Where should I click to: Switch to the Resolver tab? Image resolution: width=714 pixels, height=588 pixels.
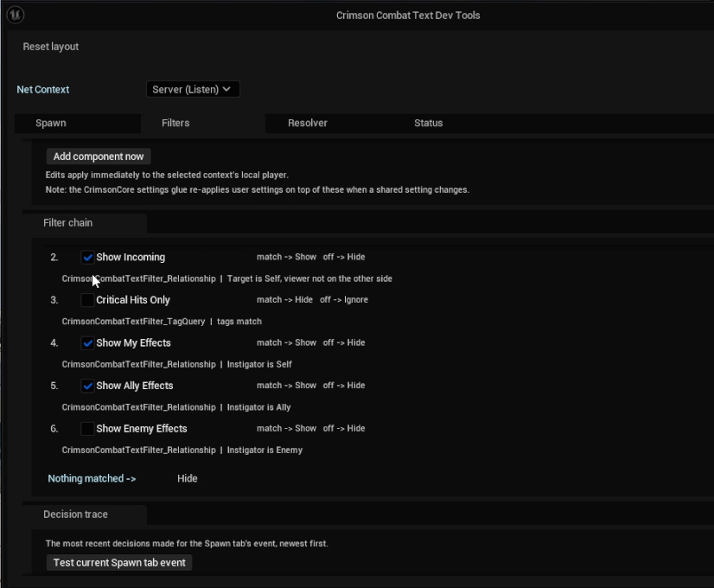coord(308,123)
